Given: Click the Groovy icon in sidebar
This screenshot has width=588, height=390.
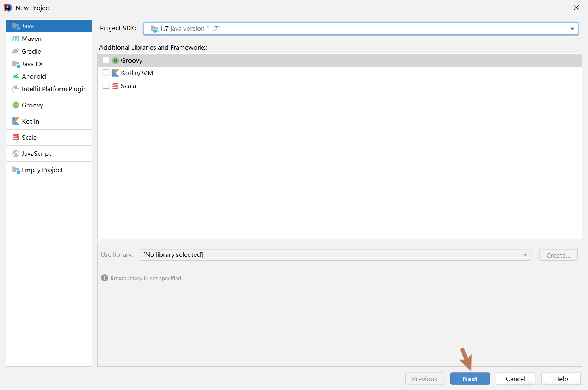Looking at the screenshot, I should click(16, 105).
